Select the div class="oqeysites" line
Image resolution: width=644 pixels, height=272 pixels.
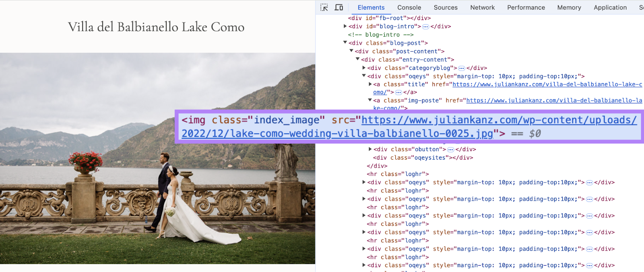pyautogui.click(x=423, y=157)
